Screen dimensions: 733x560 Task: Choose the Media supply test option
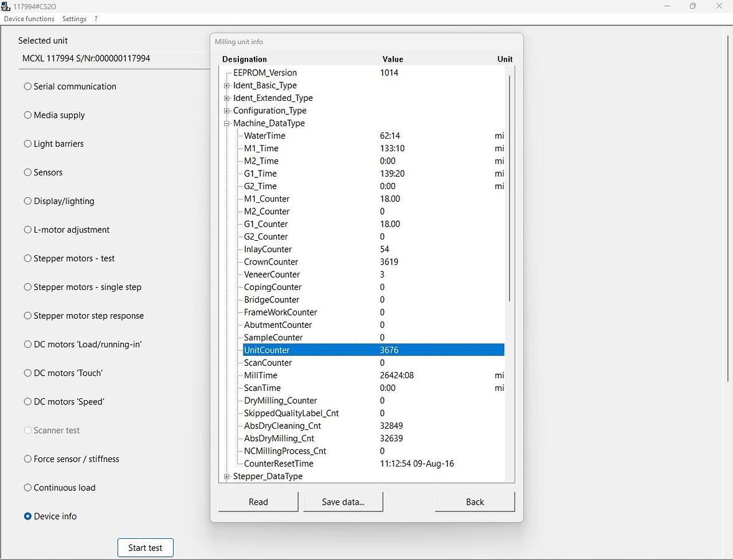28,115
